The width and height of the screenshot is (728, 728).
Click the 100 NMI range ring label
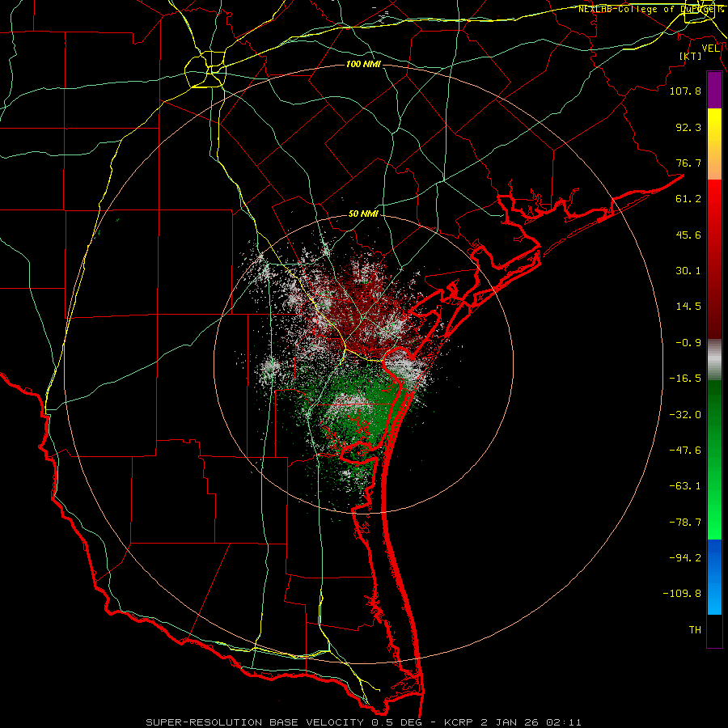(363, 64)
